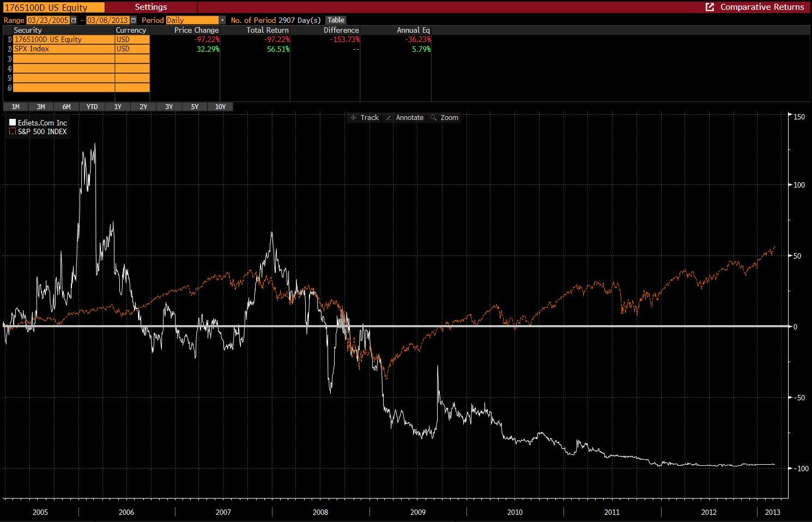Click the orange S&P 500 INDEX legend swatch
This screenshot has width=812, height=522.
[x=13, y=131]
